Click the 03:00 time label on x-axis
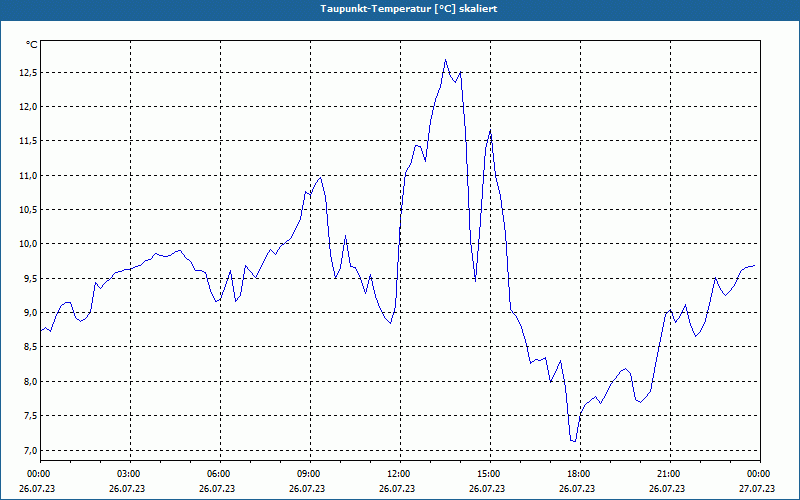The width and height of the screenshot is (800, 500). (131, 474)
